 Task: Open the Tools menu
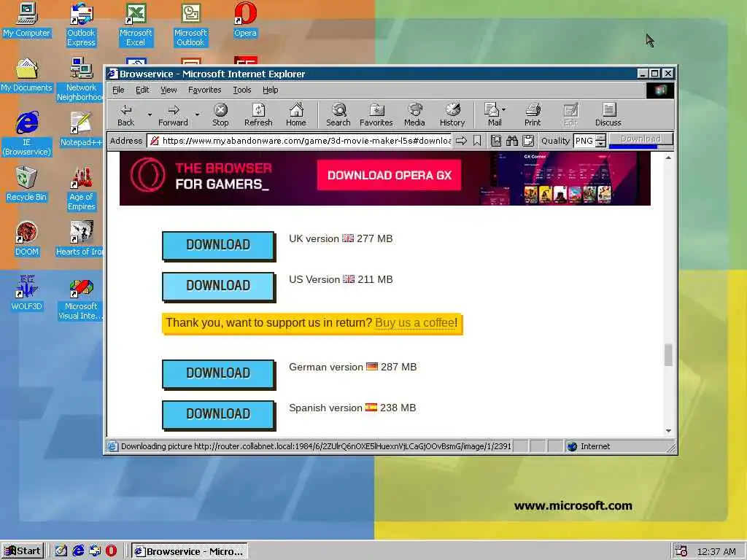point(242,90)
